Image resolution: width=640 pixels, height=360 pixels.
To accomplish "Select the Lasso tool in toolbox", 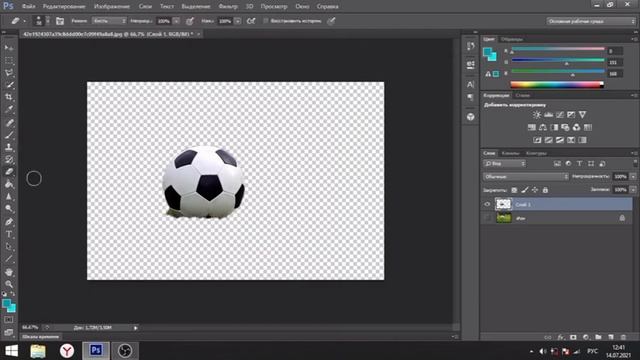I will 9,73.
